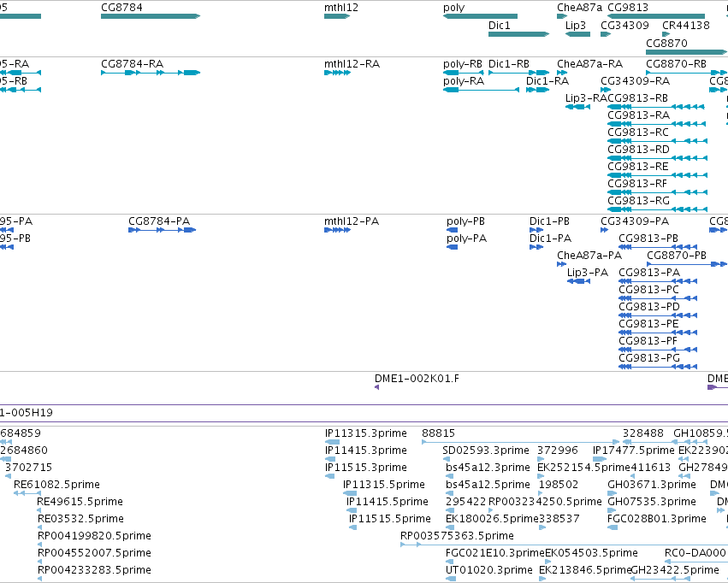The width and height of the screenshot is (728, 583).
Task: Select the IP11515.3prime EST label
Action: 366,468
